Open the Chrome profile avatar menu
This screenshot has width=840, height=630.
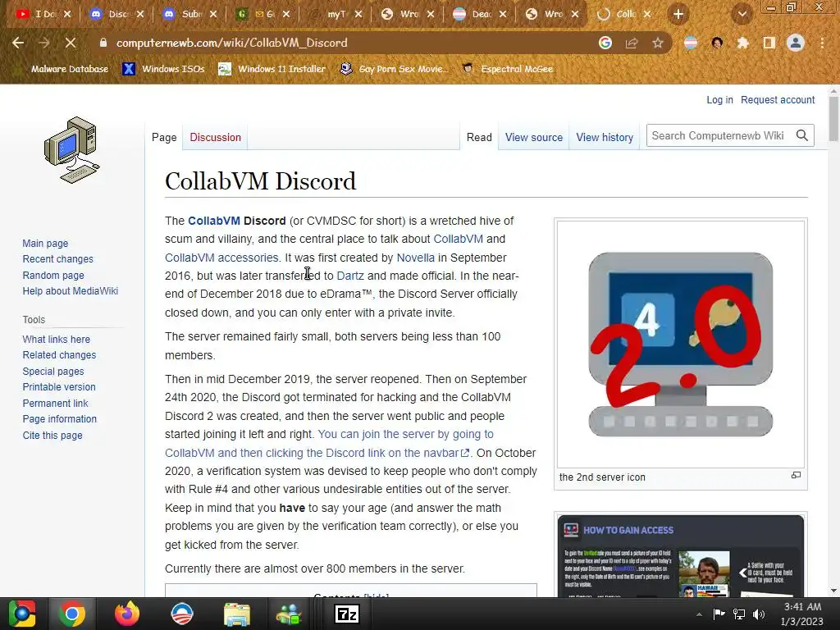(796, 43)
